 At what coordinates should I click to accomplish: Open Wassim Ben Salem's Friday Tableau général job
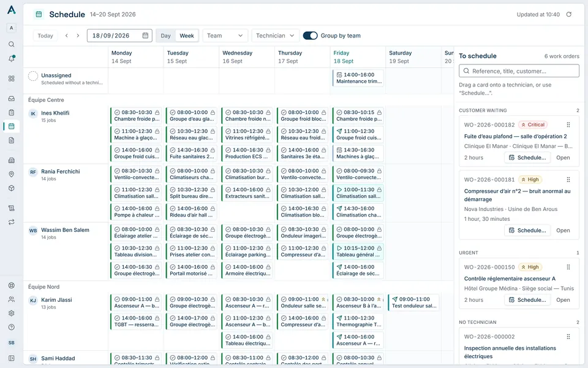(x=358, y=251)
